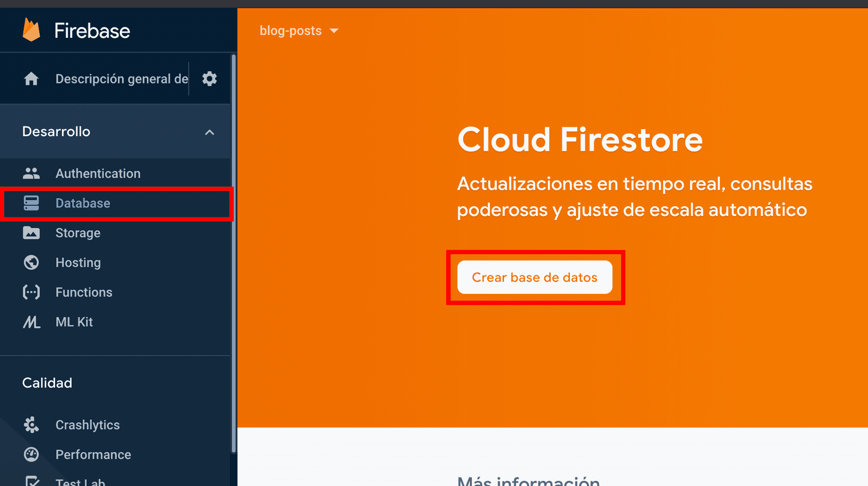Select the Performance speedometer icon
868x486 pixels.
pos(31,454)
